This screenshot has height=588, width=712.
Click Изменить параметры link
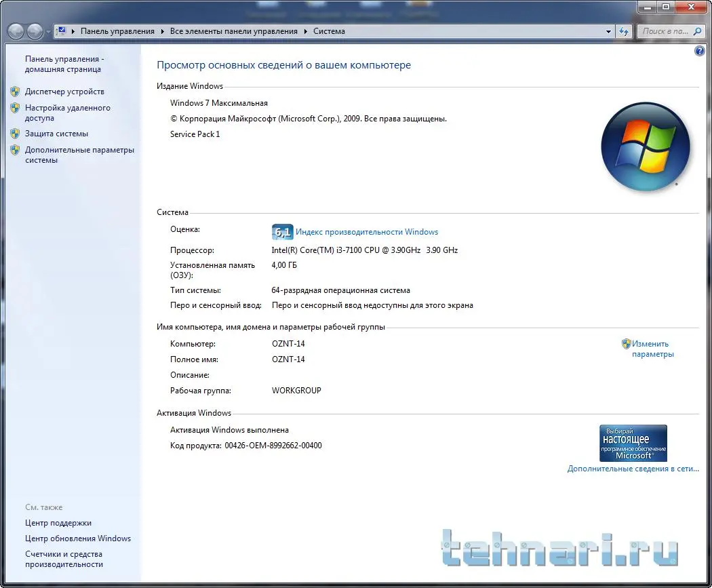[x=652, y=349]
